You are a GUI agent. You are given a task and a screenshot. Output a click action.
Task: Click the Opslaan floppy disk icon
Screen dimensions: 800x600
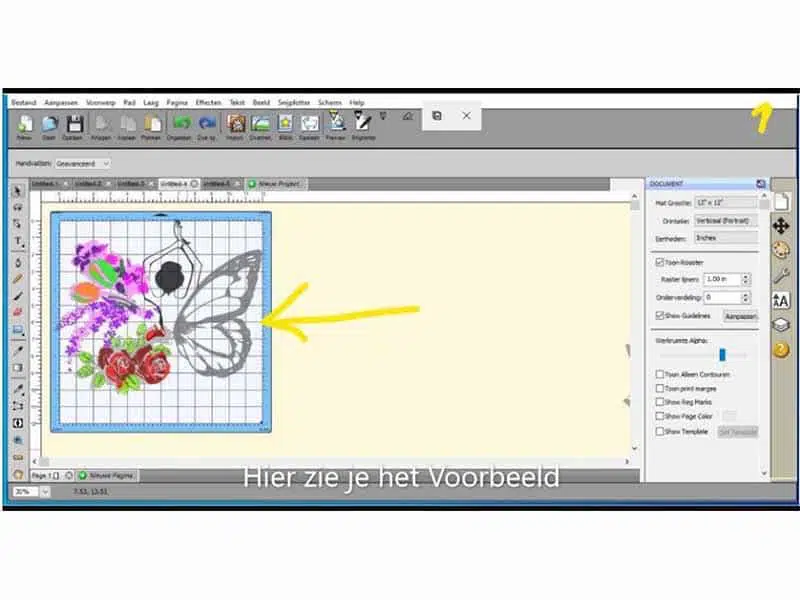tap(74, 124)
